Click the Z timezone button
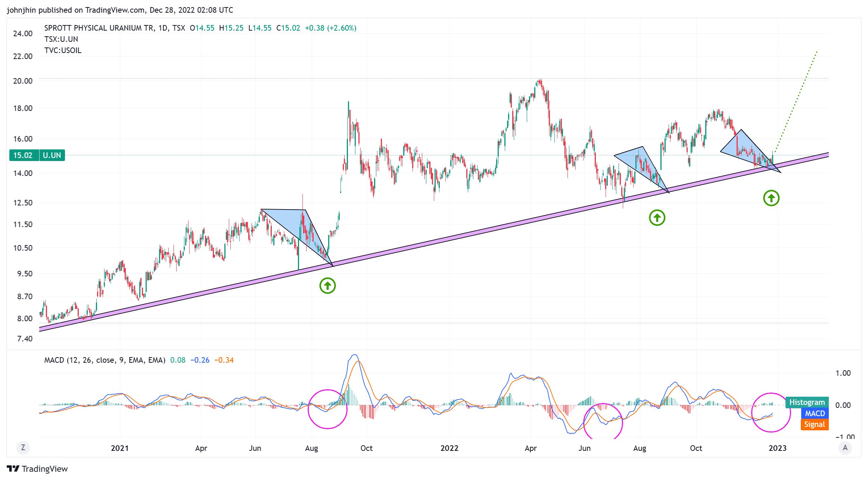 23,448
